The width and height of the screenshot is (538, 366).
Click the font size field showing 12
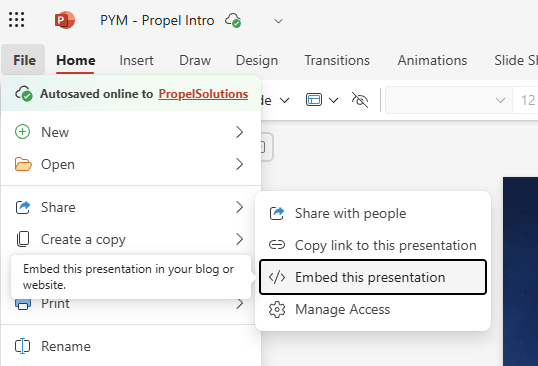pos(525,100)
